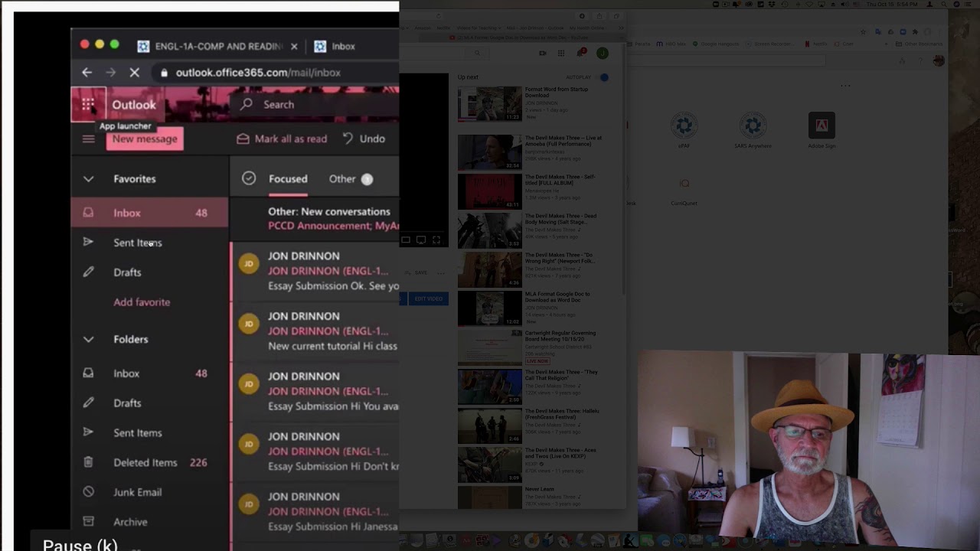
Task: Switch YouTube player to miniplayer
Action: click(406, 240)
